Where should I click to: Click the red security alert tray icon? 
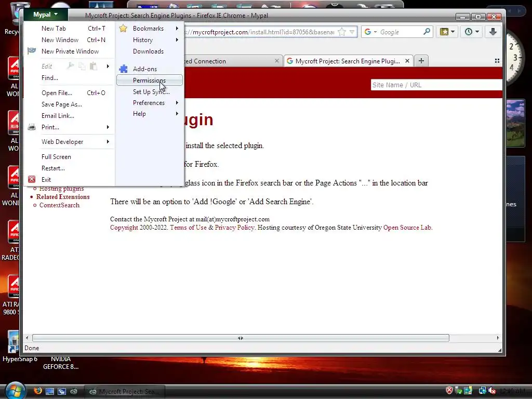click(x=449, y=391)
